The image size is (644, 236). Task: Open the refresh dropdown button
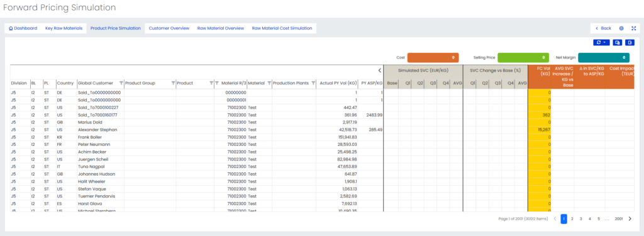coord(601,42)
